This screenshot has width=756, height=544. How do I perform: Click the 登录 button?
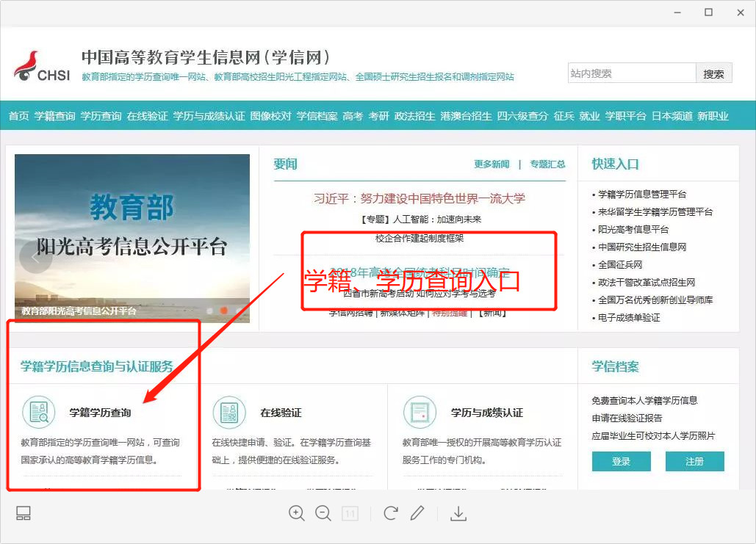pos(621,461)
